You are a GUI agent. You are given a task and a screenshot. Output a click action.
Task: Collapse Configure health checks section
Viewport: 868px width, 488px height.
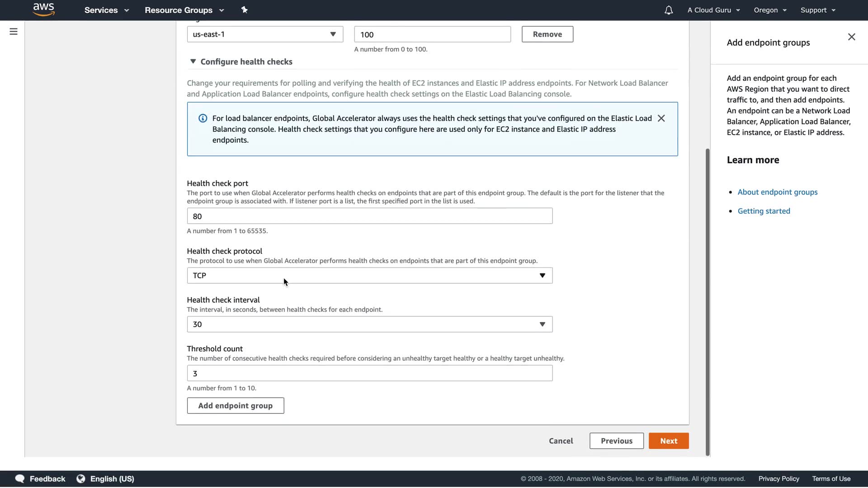pyautogui.click(x=193, y=61)
